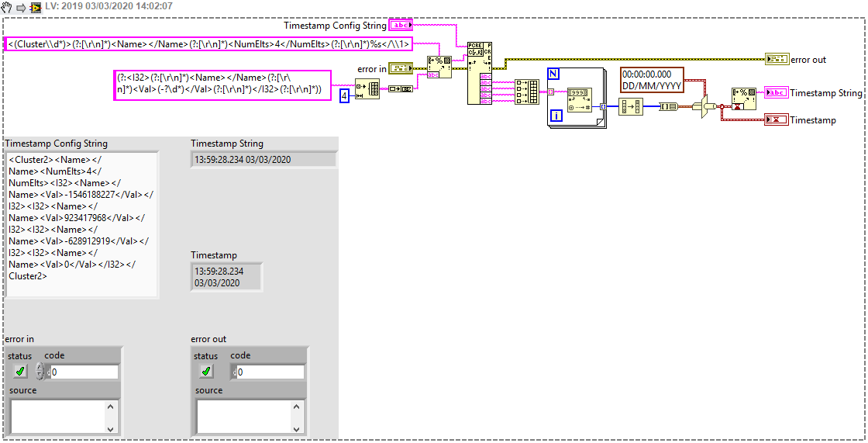Click the error in code increment stepper
The image size is (868, 443).
[39, 368]
